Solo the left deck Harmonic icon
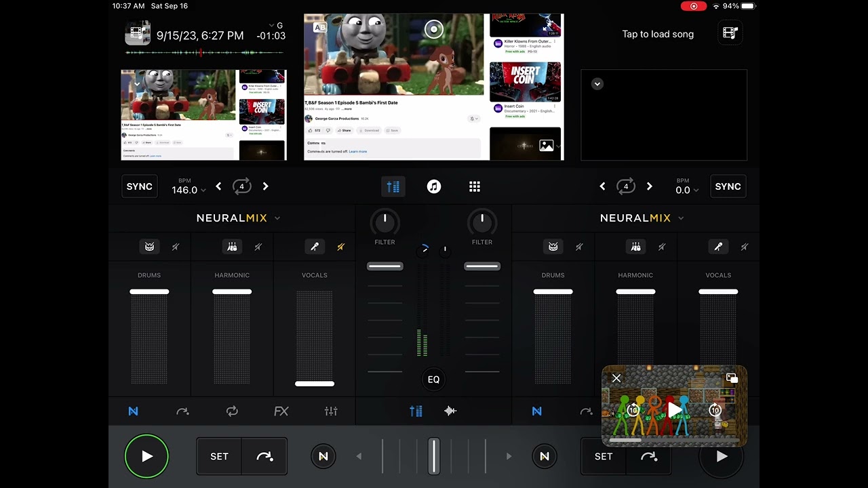Viewport: 868px width, 488px height. 232,247
